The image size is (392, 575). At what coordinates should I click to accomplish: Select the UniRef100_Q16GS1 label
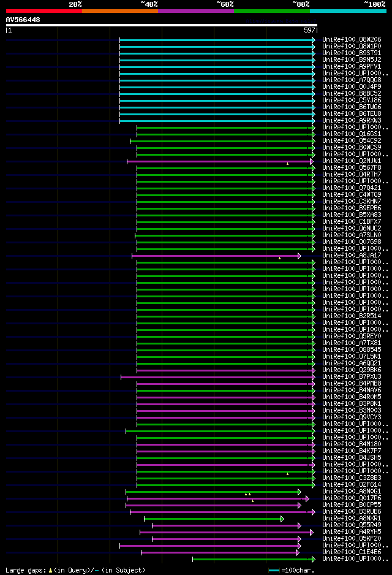352,134
